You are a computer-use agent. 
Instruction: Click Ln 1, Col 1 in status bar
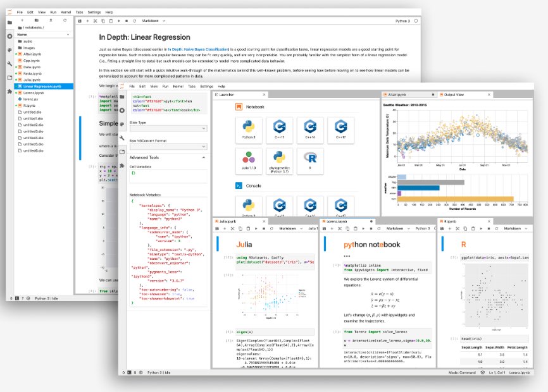(x=497, y=373)
